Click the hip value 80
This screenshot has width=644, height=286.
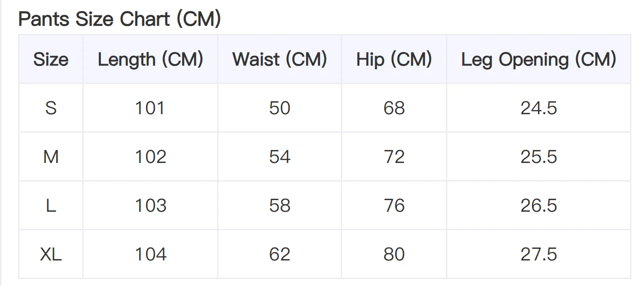(394, 254)
